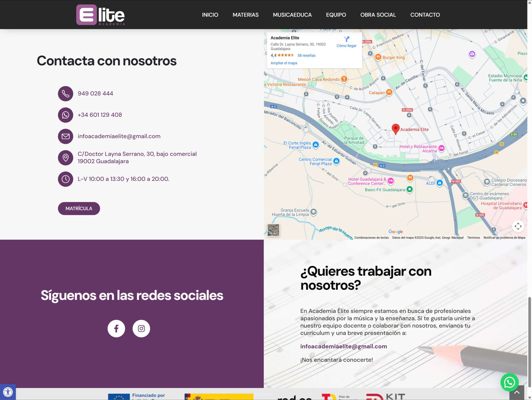Click the red Academia Elite map pin
This screenshot has width=532, height=400.
[x=395, y=129]
